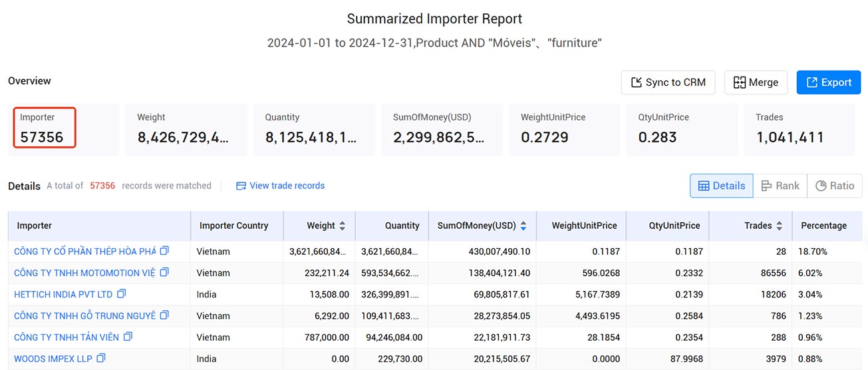868x370 pixels.
Task: Open WOODS IMPEX LLP importer link
Action: pyautogui.click(x=53, y=359)
